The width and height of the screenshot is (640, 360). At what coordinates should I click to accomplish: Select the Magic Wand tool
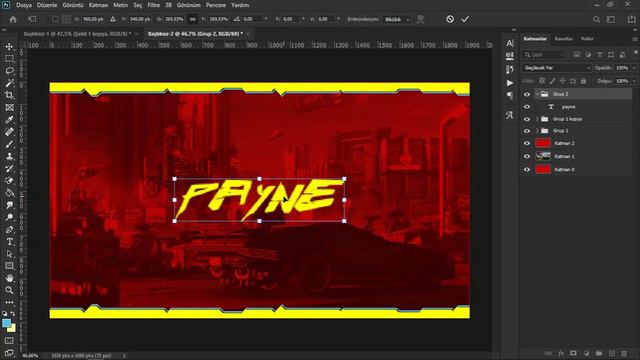pos(9,83)
